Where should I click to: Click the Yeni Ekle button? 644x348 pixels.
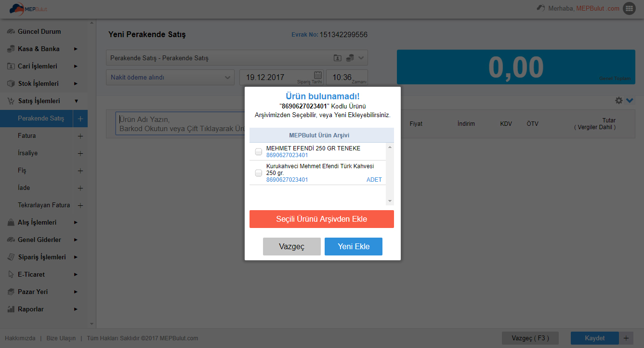click(354, 246)
